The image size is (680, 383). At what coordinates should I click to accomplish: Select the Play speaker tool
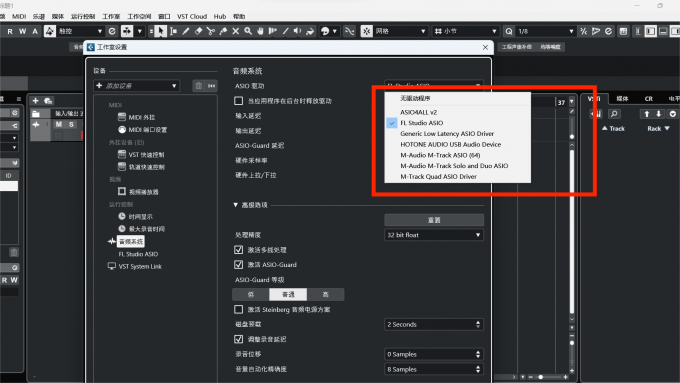[x=298, y=31]
